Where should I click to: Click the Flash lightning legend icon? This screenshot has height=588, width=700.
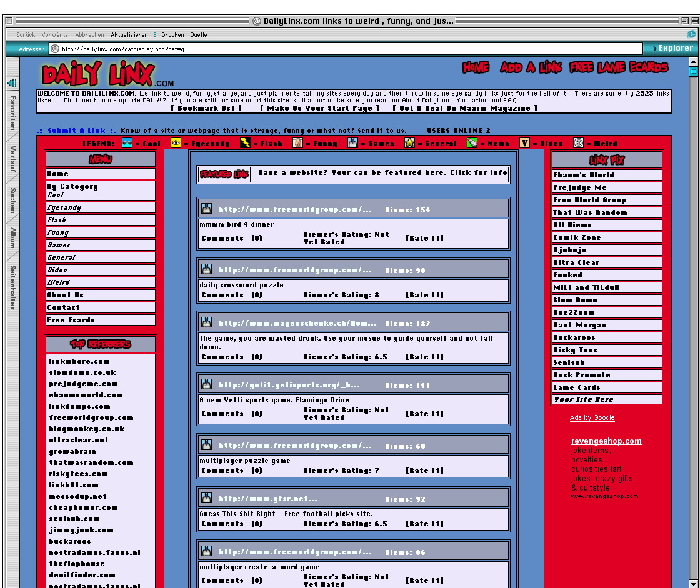tap(245, 143)
